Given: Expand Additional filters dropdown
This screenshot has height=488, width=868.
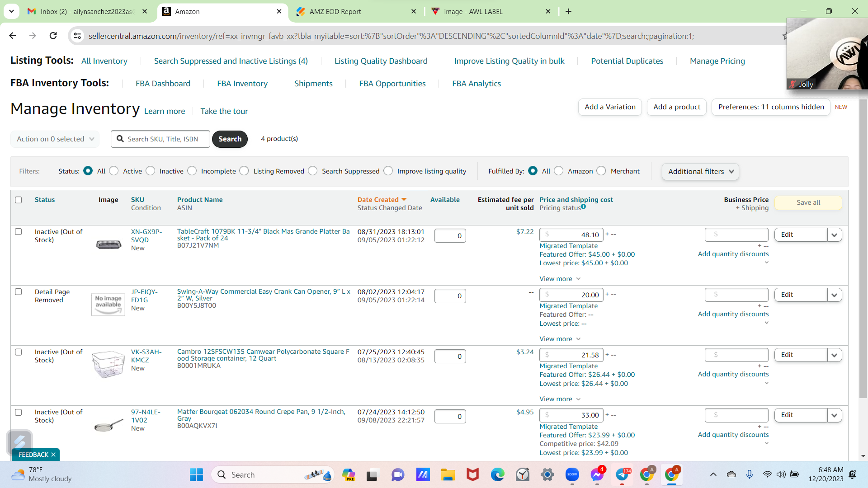Looking at the screenshot, I should 700,172.
